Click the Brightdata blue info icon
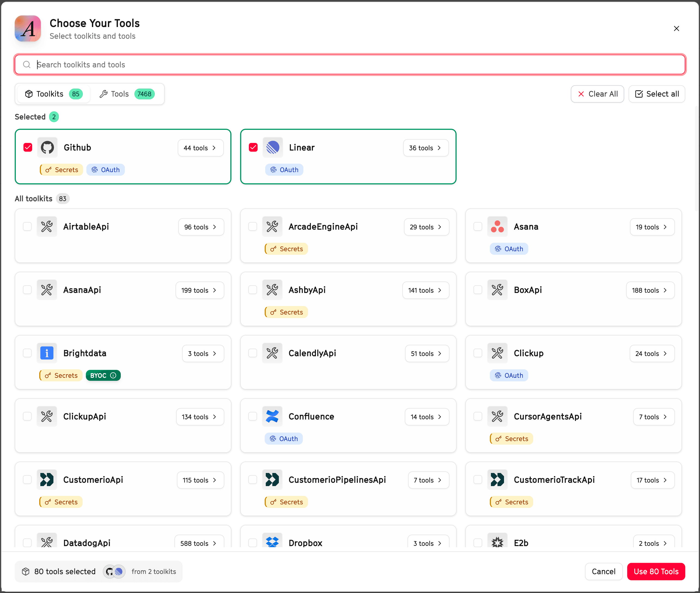 pyautogui.click(x=47, y=353)
